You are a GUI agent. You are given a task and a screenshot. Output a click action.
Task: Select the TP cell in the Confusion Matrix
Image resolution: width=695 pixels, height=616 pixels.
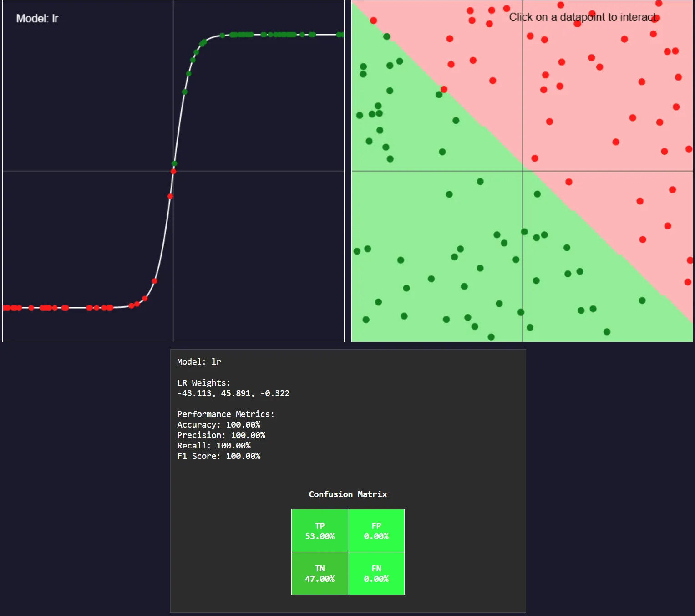[x=319, y=530]
